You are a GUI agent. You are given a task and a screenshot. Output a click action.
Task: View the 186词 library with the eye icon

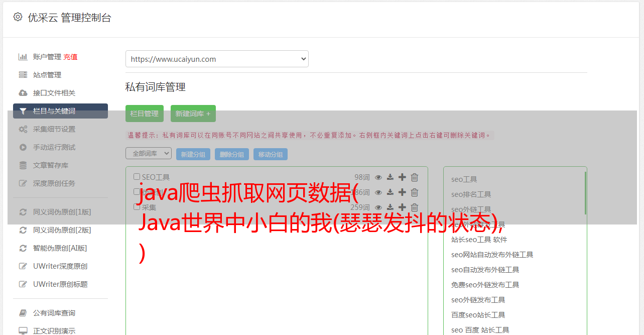point(378,192)
